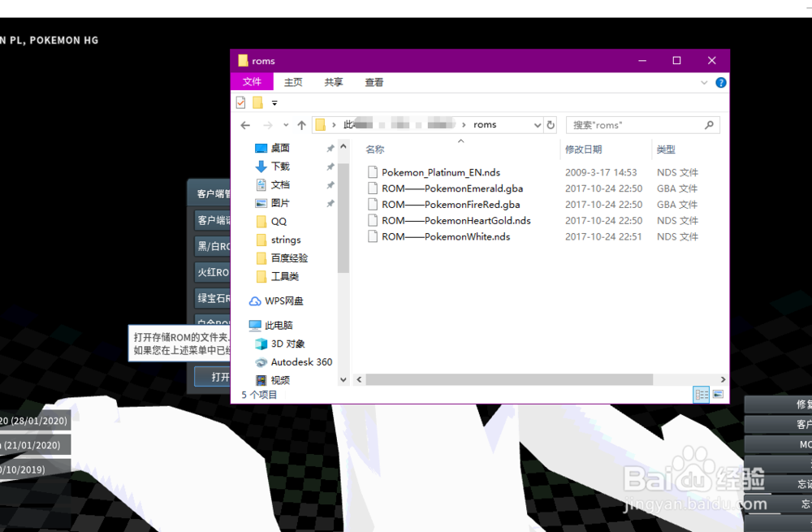Open the strings folder in navigation pane

pos(285,240)
